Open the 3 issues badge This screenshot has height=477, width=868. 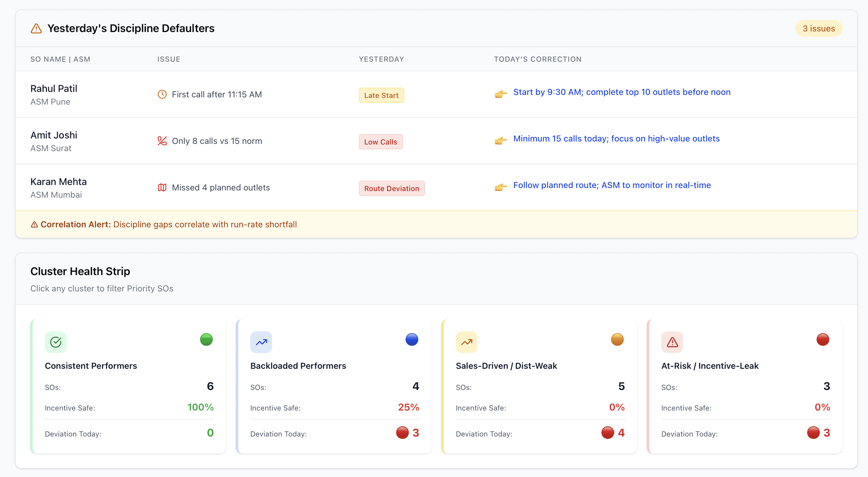coord(818,29)
